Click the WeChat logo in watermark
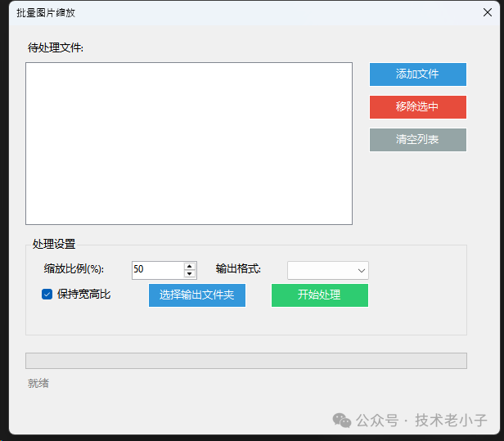504x441 pixels. pyautogui.click(x=342, y=420)
